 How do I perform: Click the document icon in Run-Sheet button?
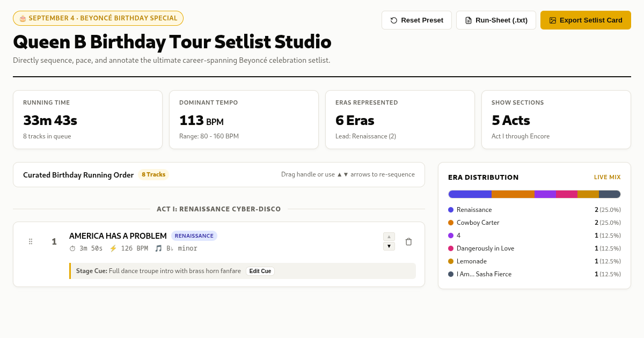click(469, 20)
